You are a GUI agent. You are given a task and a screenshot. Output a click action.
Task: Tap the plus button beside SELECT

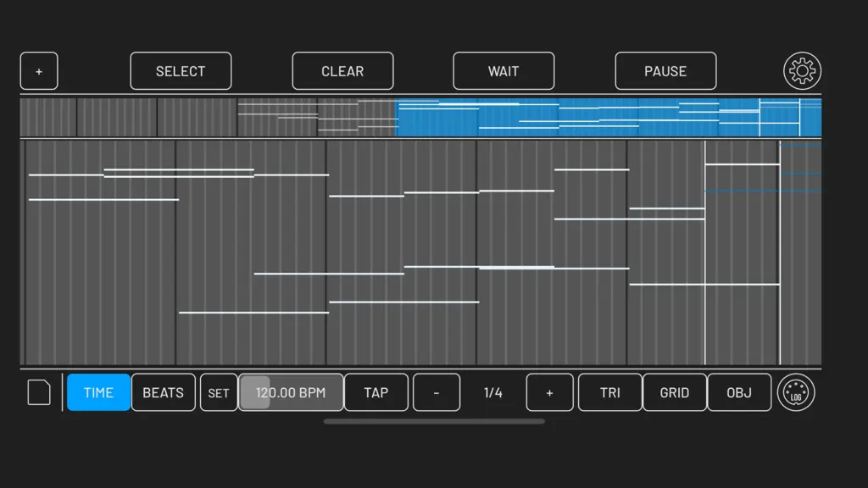coord(39,71)
